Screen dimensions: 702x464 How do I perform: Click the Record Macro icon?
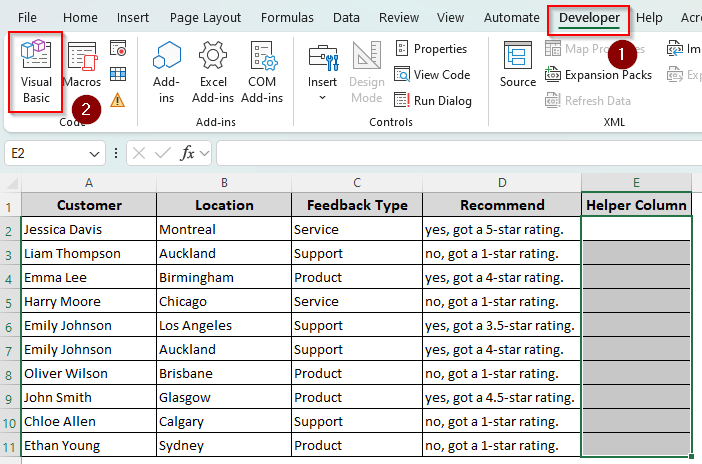(x=118, y=48)
